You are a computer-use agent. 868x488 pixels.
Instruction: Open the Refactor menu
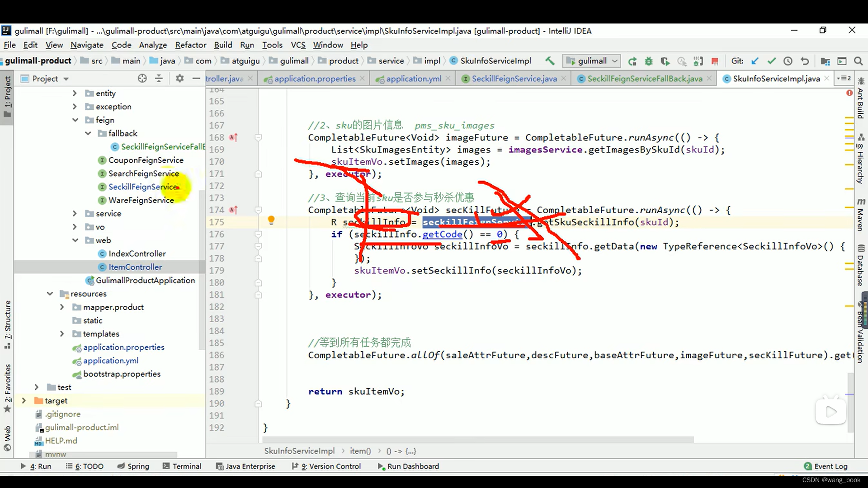click(190, 45)
